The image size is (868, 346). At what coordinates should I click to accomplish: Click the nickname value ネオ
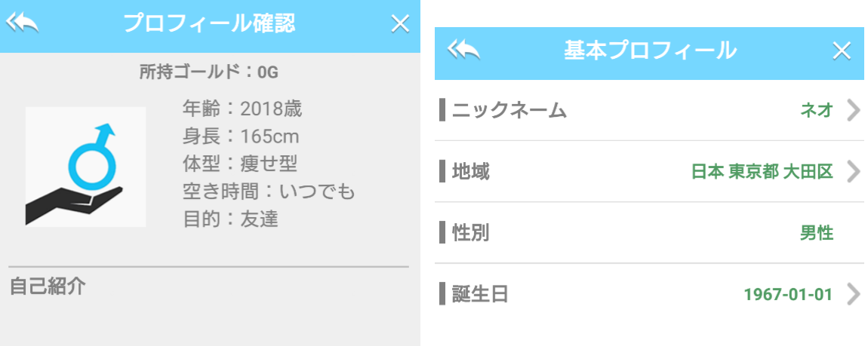point(816,111)
